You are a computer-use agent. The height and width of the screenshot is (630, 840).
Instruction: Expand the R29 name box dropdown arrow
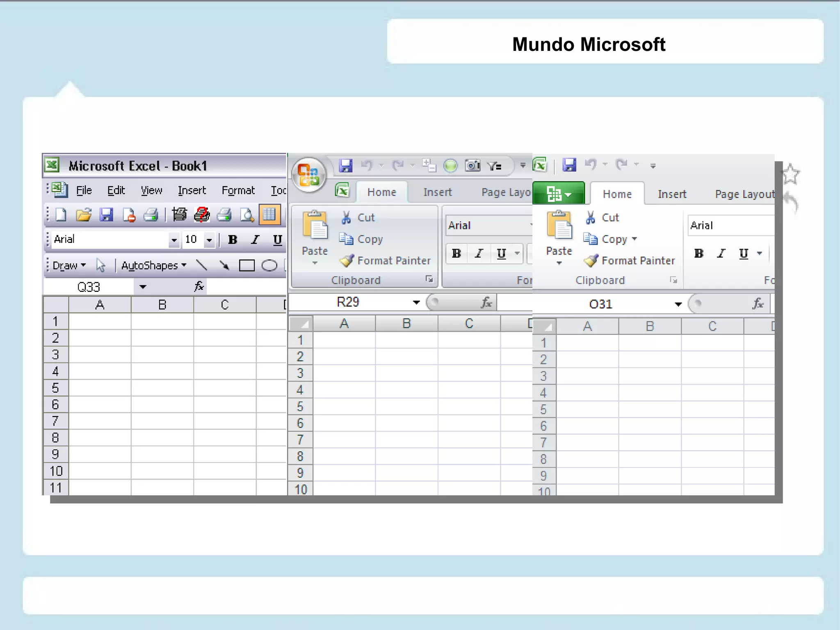coord(416,302)
